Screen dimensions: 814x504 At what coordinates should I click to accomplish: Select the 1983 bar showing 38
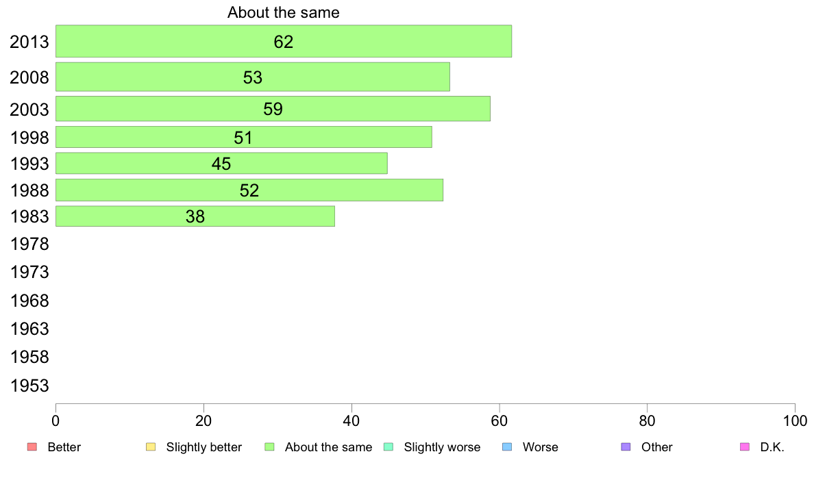(x=195, y=216)
